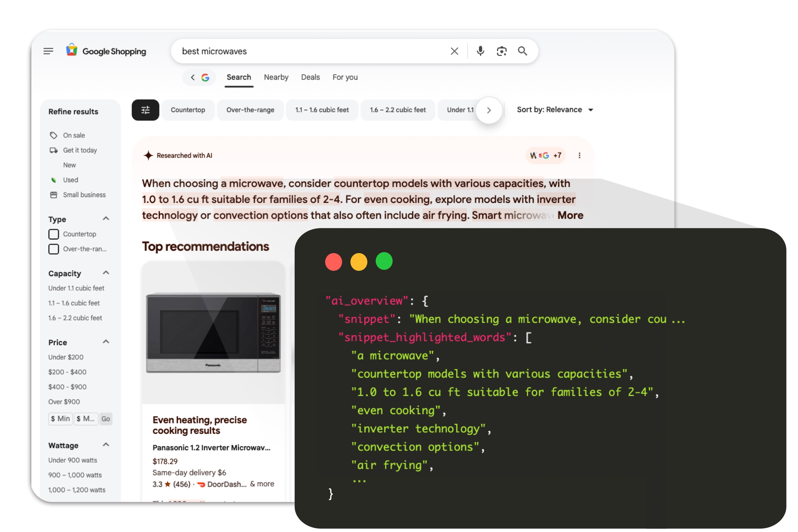Check the Over-the-range type checkbox
Image resolution: width=798 pixels, height=532 pixels.
[x=54, y=249]
